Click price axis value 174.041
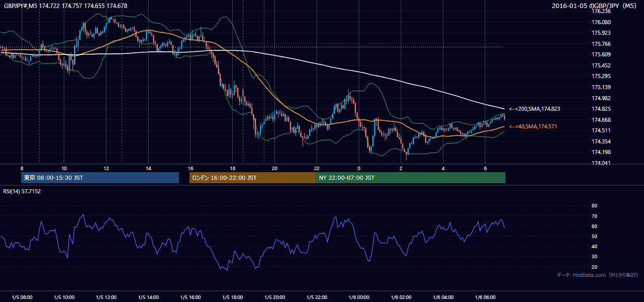 [601, 163]
